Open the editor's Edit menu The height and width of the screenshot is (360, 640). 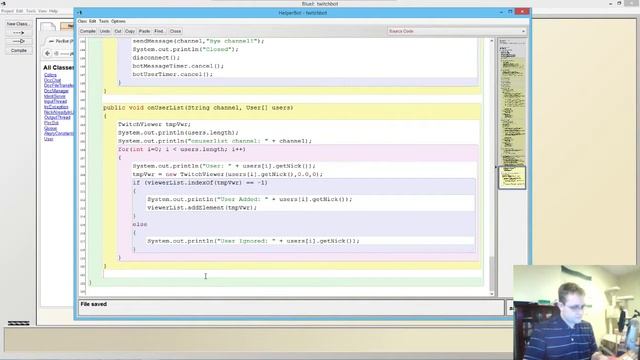(92, 21)
